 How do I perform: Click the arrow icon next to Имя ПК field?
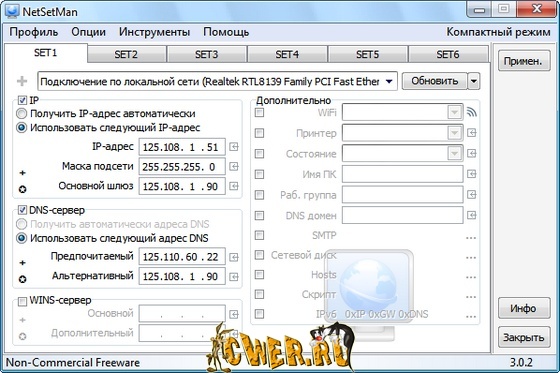tap(472, 174)
